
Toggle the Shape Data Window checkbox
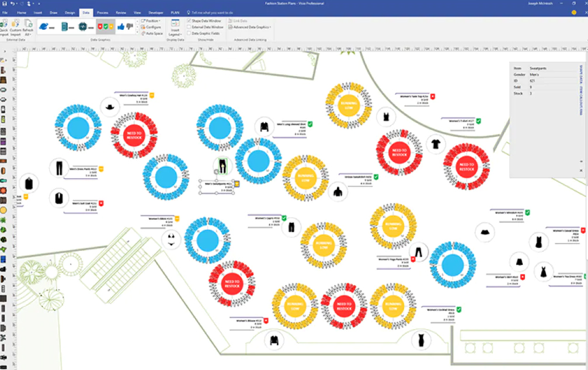coord(189,20)
